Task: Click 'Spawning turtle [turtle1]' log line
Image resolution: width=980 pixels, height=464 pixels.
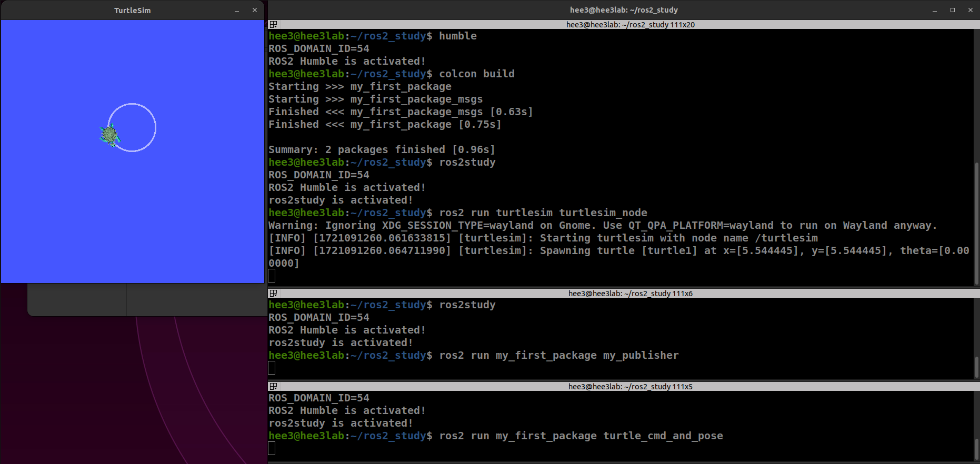Action: click(x=619, y=257)
